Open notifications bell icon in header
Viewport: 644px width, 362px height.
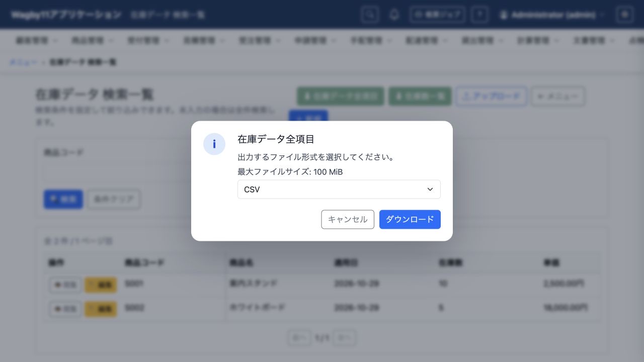[394, 15]
